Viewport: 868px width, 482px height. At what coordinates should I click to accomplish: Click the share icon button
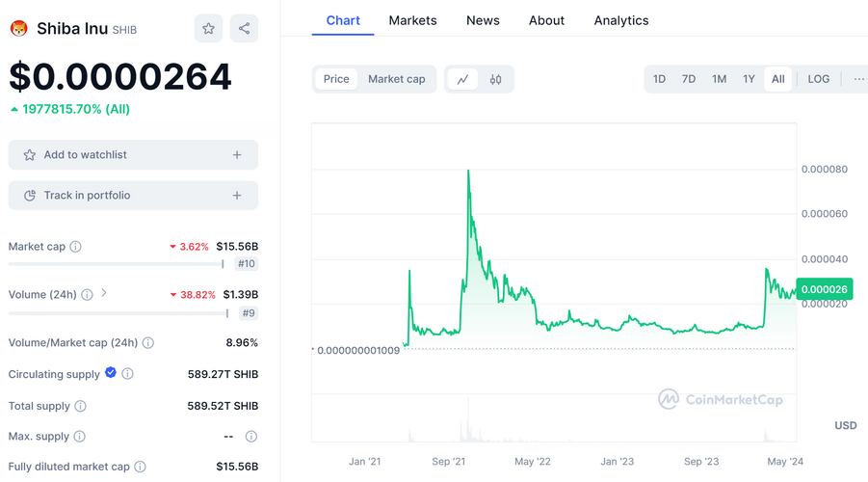[x=244, y=29]
